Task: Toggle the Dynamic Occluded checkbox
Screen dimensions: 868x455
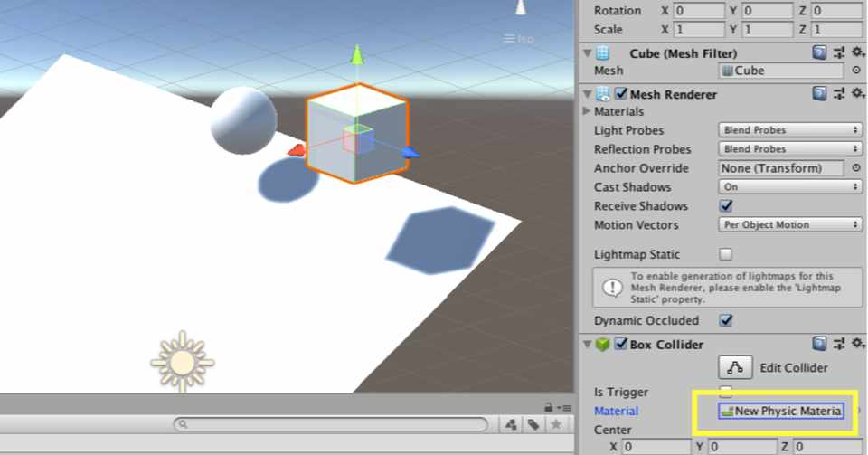Action: 726,320
